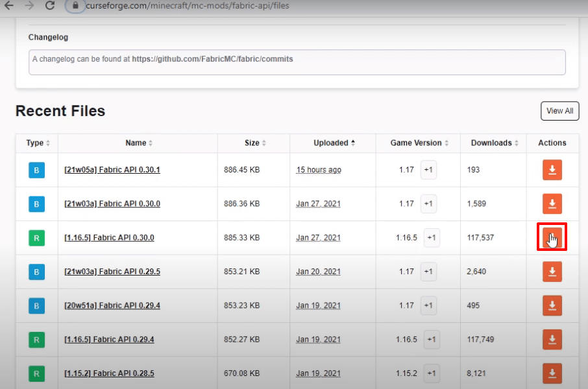Click 'Jan 20, 2021' upload date
Image resolution: width=588 pixels, height=389 pixels.
click(x=319, y=272)
